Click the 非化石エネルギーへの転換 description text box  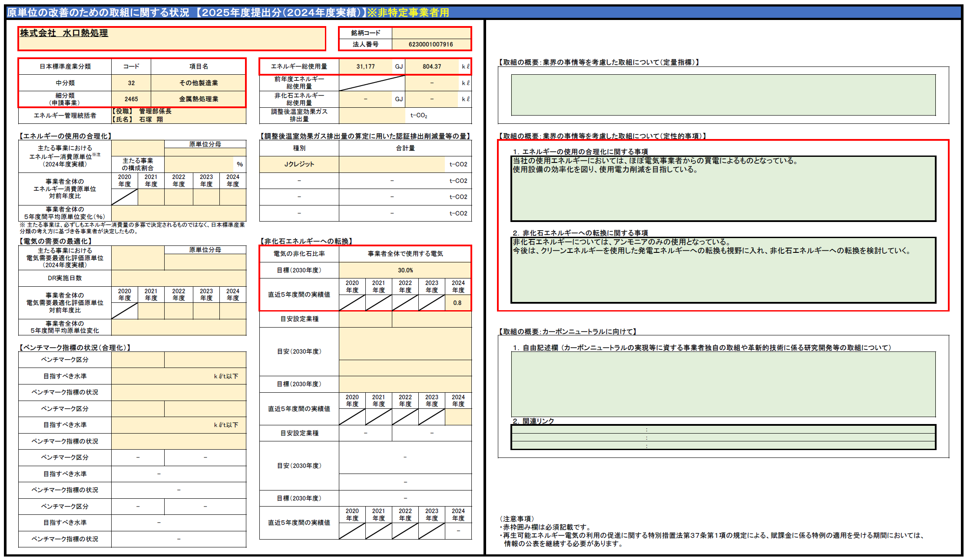pyautogui.click(x=723, y=270)
